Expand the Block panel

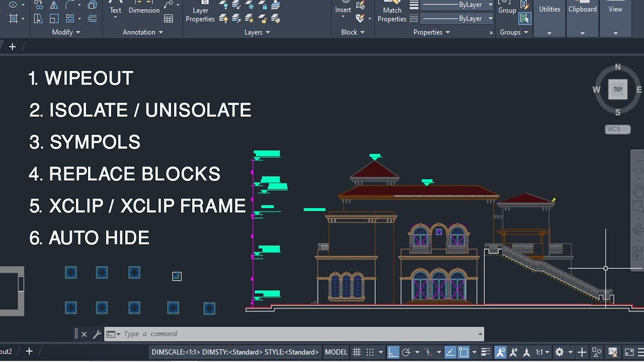point(353,32)
